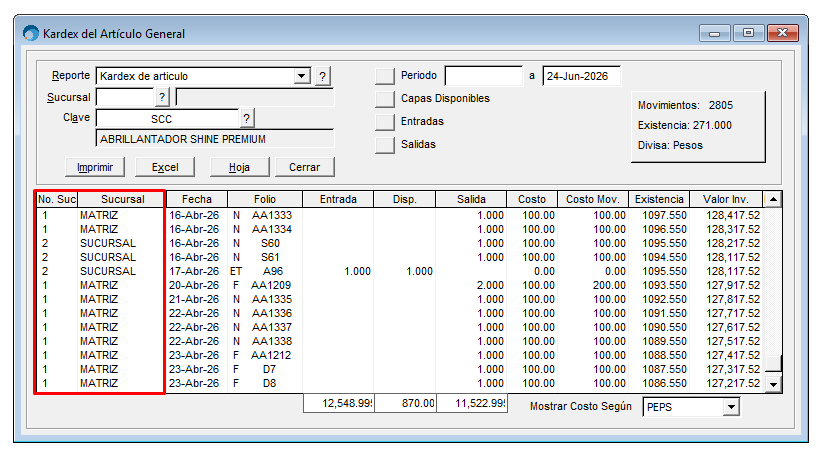Select the row with folio AA1333
821x455 pixels.
coord(400,215)
